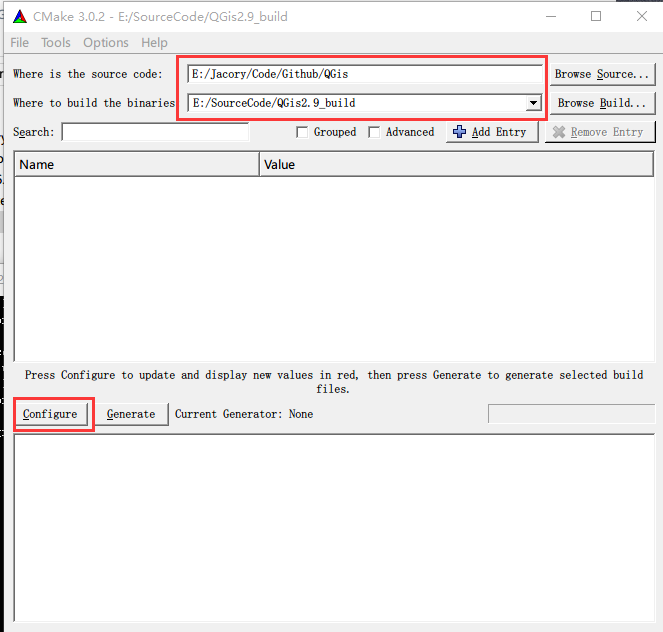Click the empty progress bar
Screen dimensions: 663x632
point(571,414)
